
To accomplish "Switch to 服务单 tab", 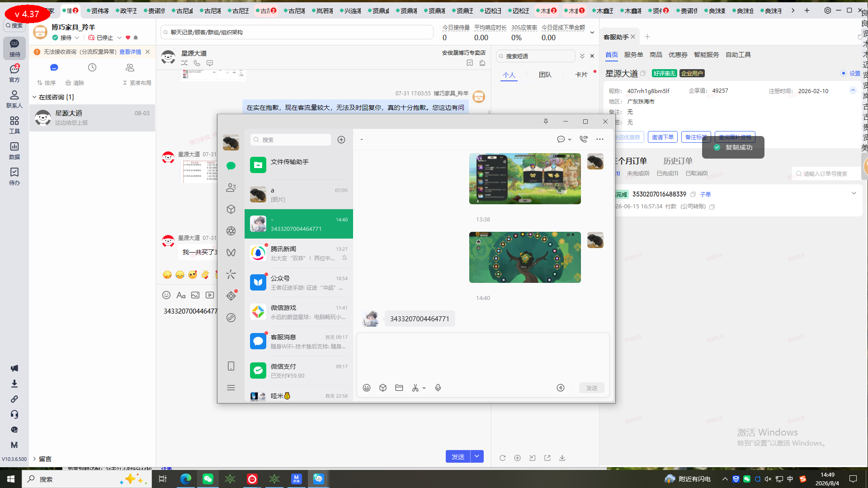I will click(634, 55).
